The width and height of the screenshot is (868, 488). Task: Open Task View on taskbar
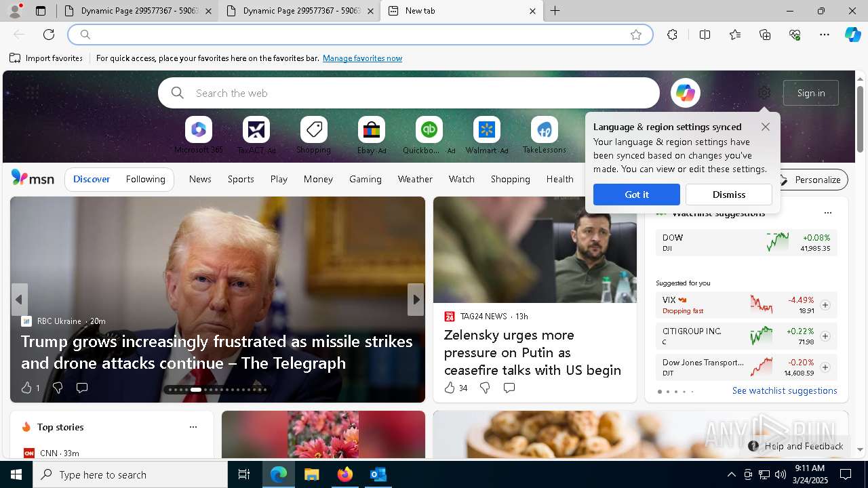click(x=244, y=474)
